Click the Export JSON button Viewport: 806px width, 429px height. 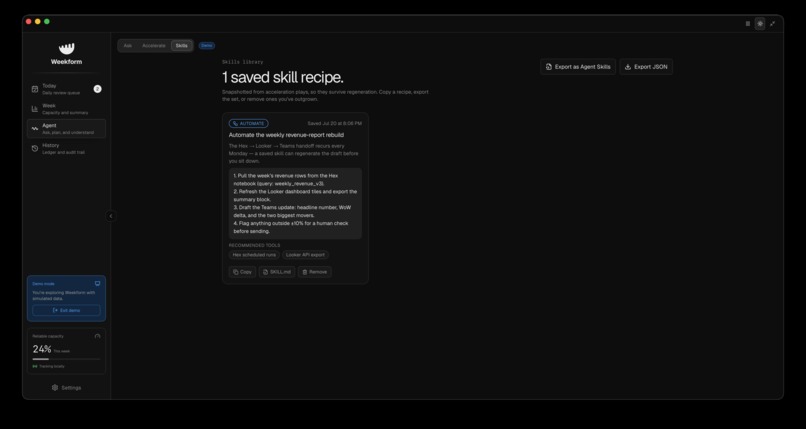tap(646, 67)
